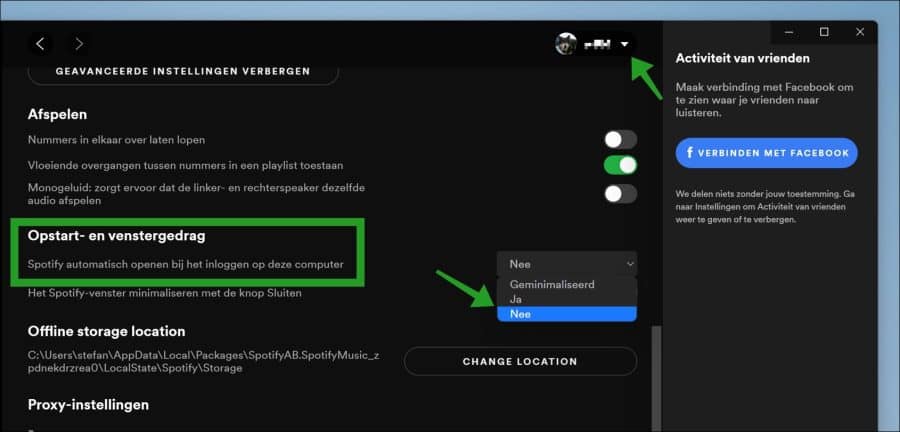Maximize the Spotify window
The image size is (900, 432).
pos(824,32)
